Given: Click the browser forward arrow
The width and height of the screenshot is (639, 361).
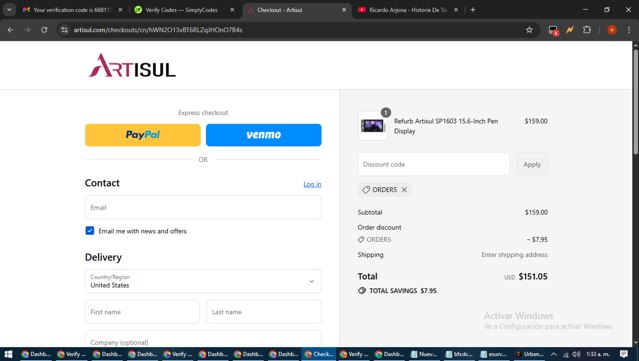Looking at the screenshot, I should pyautogui.click(x=27, y=30).
